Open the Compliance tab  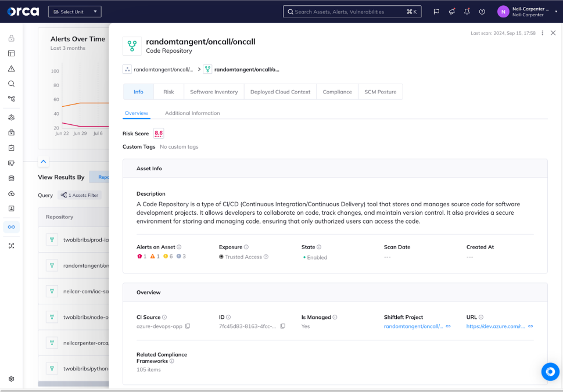click(338, 92)
